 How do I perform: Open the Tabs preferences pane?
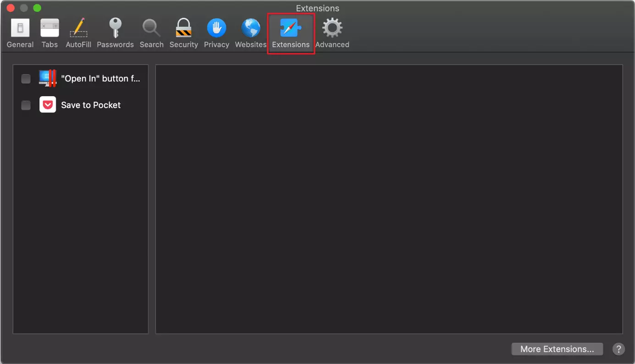point(50,33)
